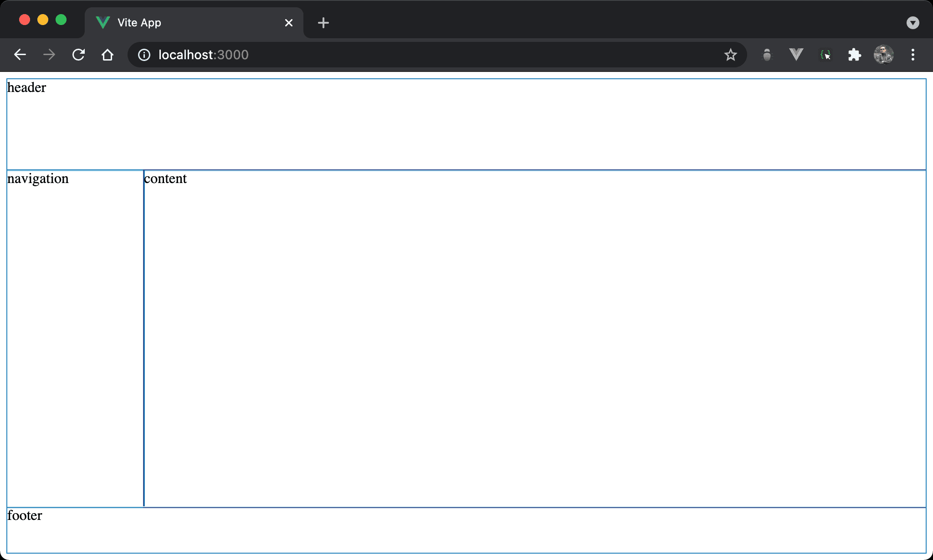933x560 pixels.
Task: Open Chrome three-dot menu
Action: 912,55
